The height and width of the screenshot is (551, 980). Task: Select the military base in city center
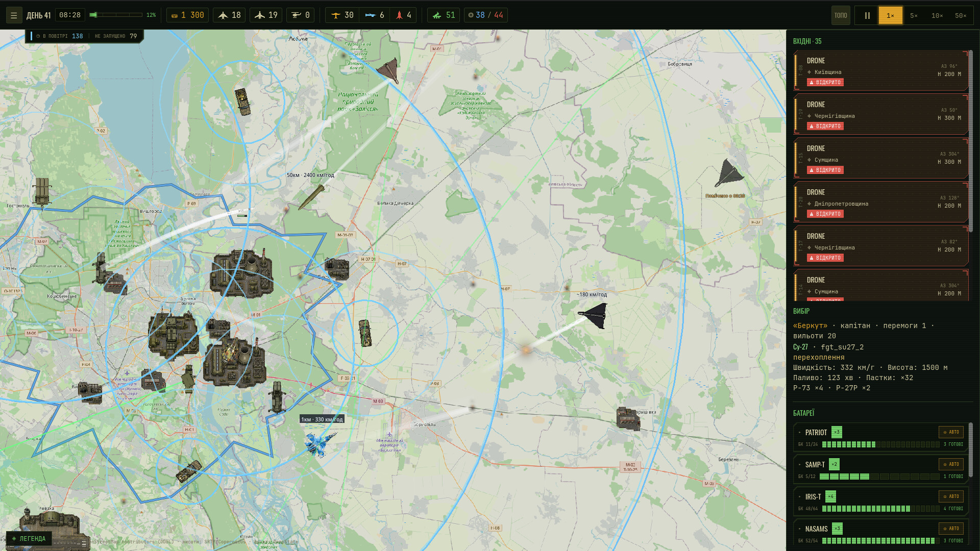click(x=173, y=335)
